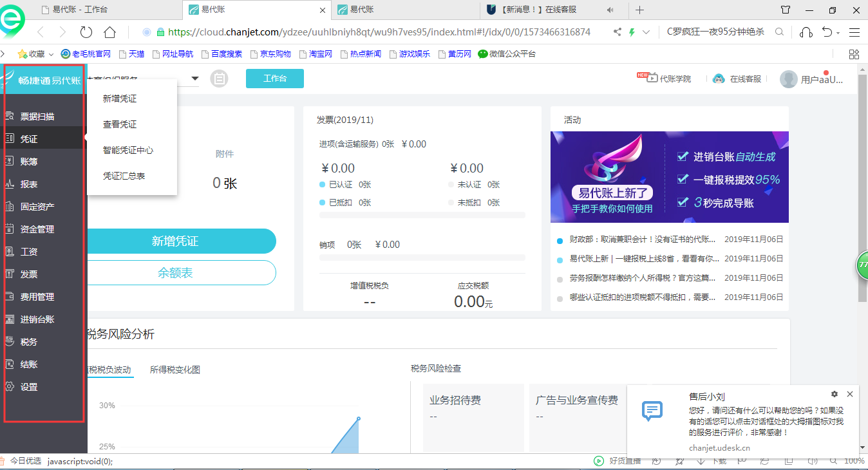Open the 税务 sidebar module
This screenshot has width=868, height=470.
(29, 342)
